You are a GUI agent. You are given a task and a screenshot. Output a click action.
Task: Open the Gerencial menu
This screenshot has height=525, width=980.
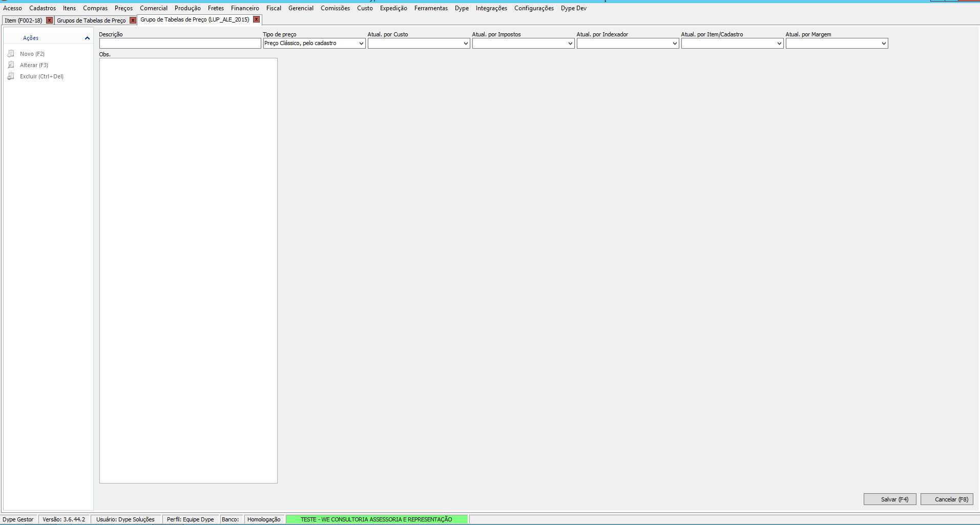tap(301, 8)
